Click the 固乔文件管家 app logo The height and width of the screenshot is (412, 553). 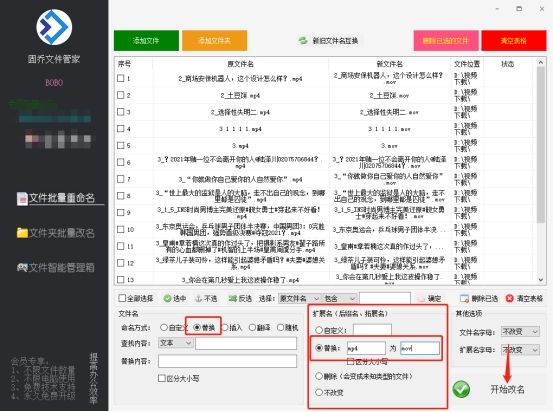pyautogui.click(x=54, y=27)
